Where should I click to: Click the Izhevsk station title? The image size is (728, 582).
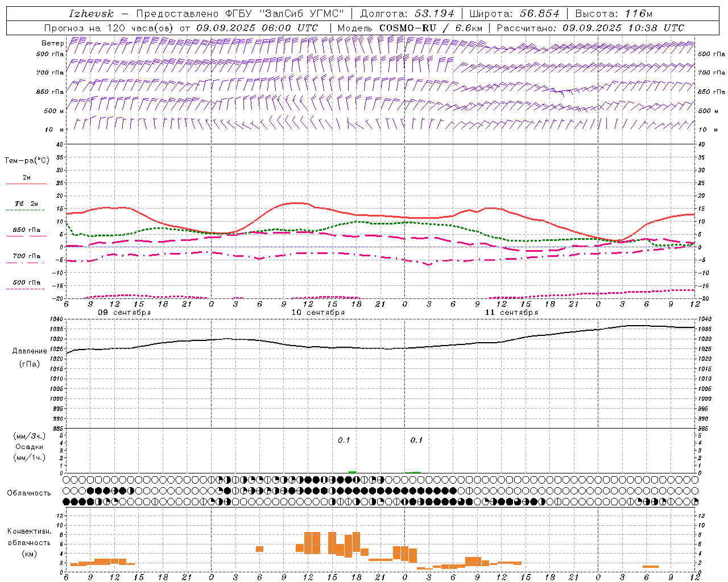tap(91, 14)
